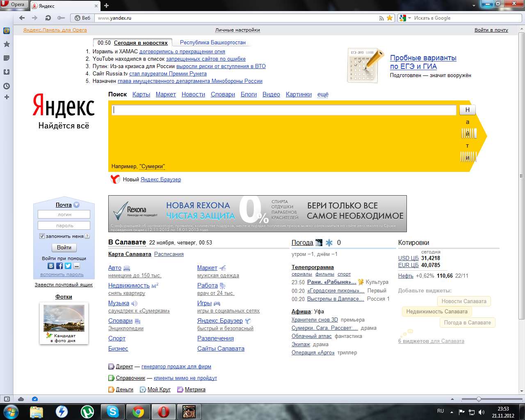Open 'Яндекс.Панель для Opera' link
The width and height of the screenshot is (525, 420).
(55, 30)
